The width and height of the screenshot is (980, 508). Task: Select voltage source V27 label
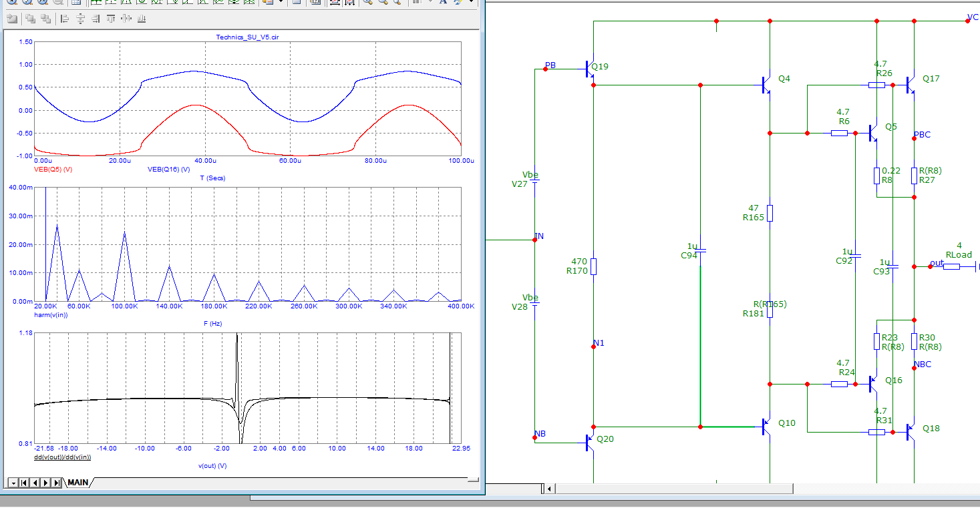pyautogui.click(x=520, y=184)
